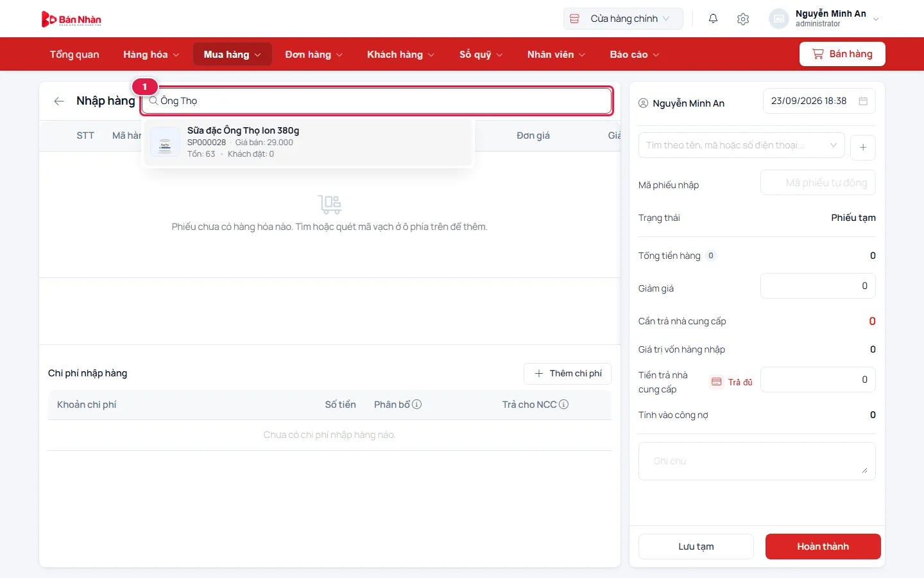Click the Hoàn thành button

(x=823, y=547)
